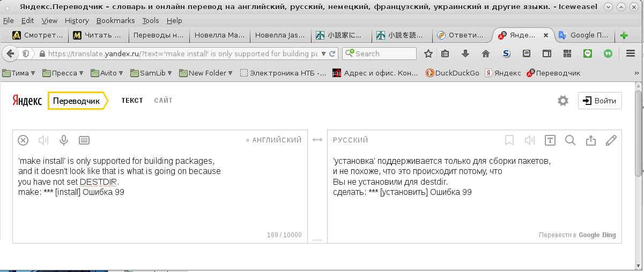Select the ТЕКСТ translation mode
Viewport: 644px width, 272px height.
coord(132,100)
